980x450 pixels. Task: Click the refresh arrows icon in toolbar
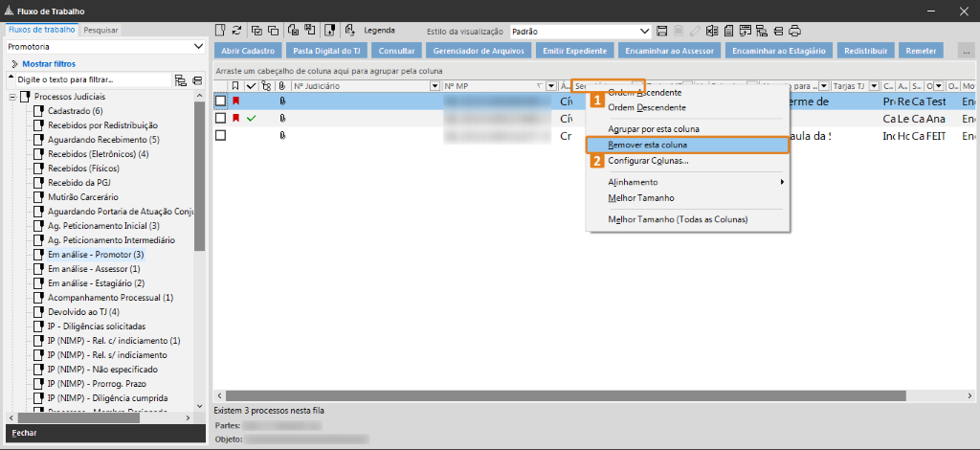click(x=236, y=30)
